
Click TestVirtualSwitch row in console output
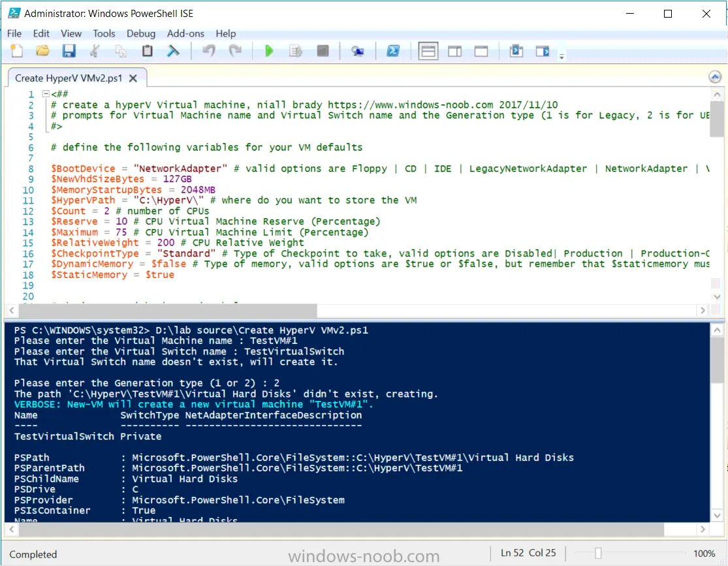pyautogui.click(x=87, y=437)
